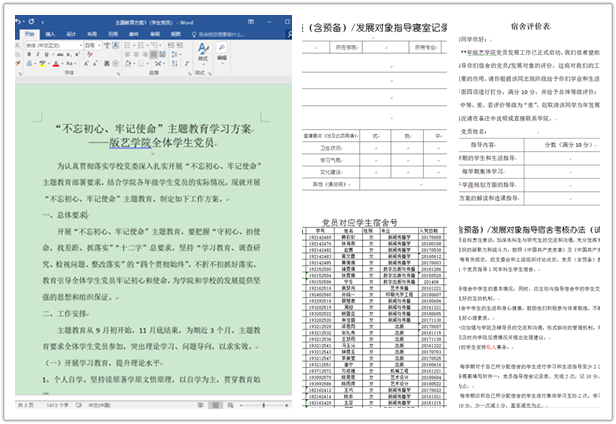Click the Redo (repeat) icon in title bar
This screenshot has height=424, width=616.
click(31, 22)
